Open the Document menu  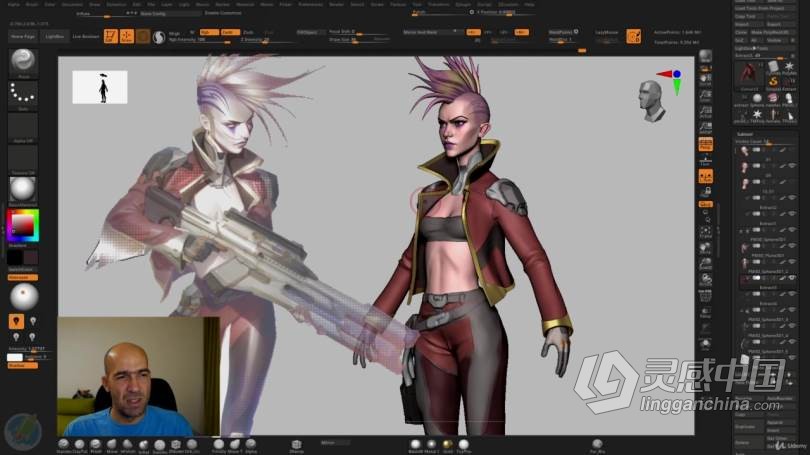coord(72,4)
